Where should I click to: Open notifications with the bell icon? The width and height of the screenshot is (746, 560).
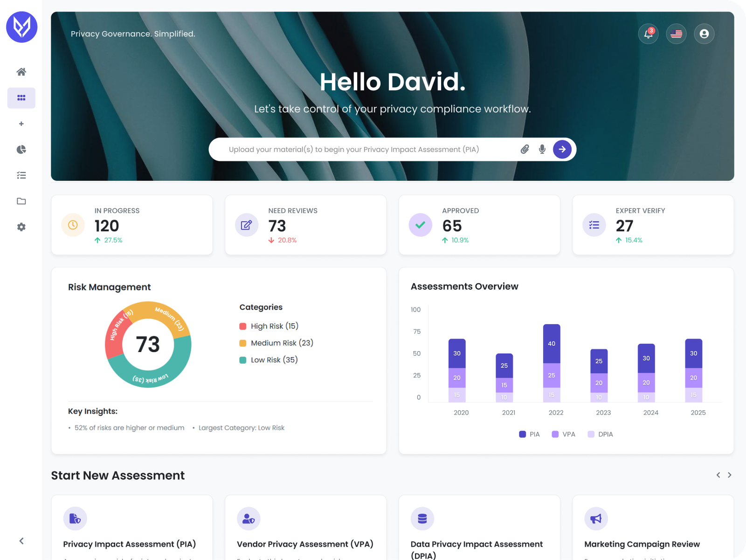pos(648,34)
